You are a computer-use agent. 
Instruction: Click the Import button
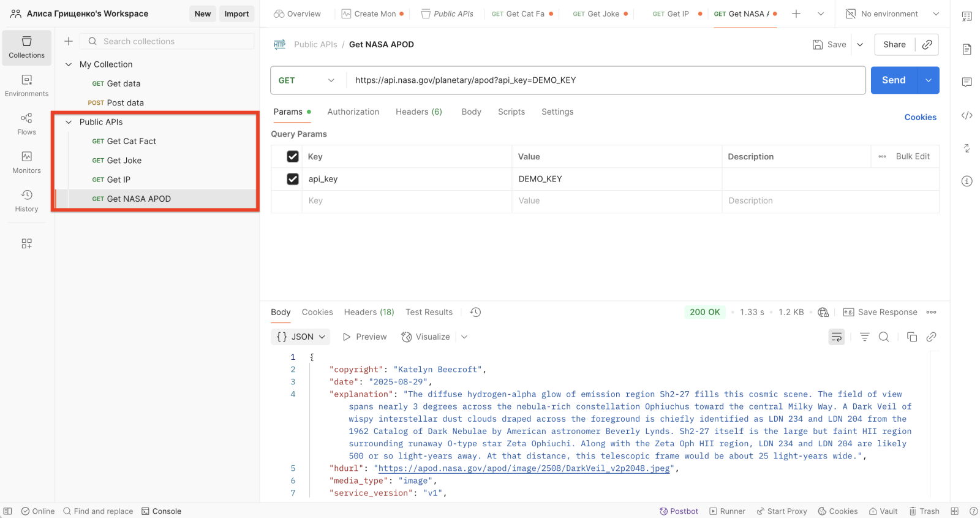[236, 13]
